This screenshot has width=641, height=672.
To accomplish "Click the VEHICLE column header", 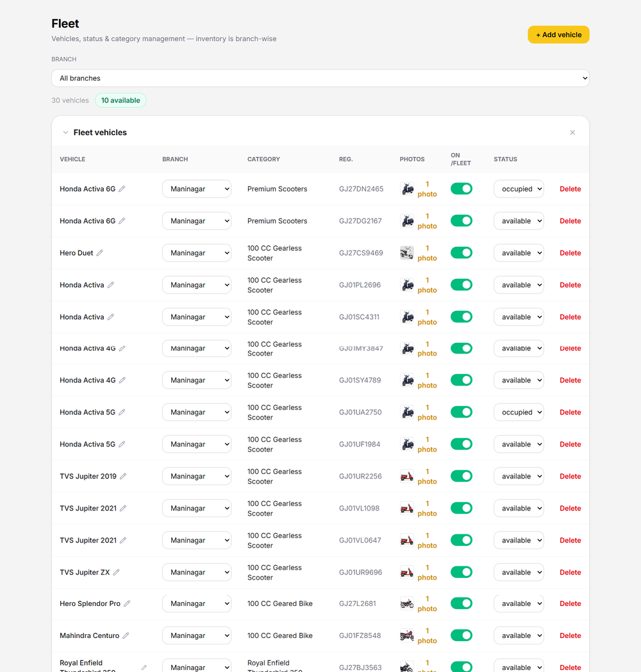I will pyautogui.click(x=72, y=159).
